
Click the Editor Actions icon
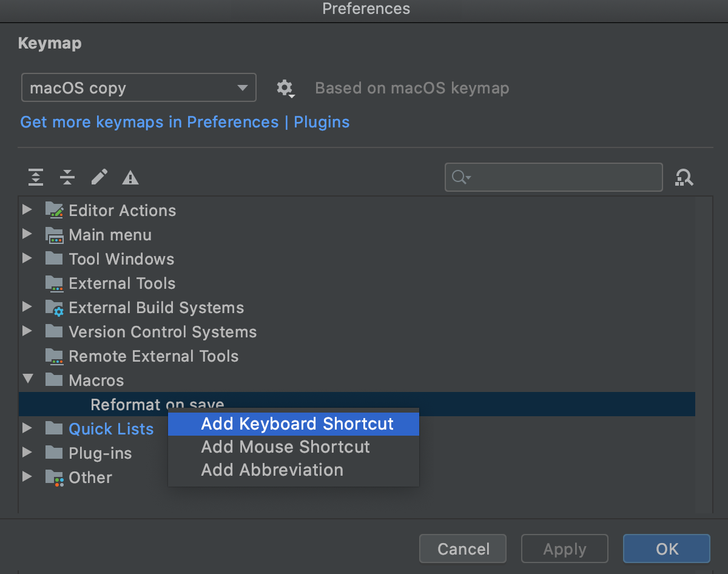coord(54,210)
